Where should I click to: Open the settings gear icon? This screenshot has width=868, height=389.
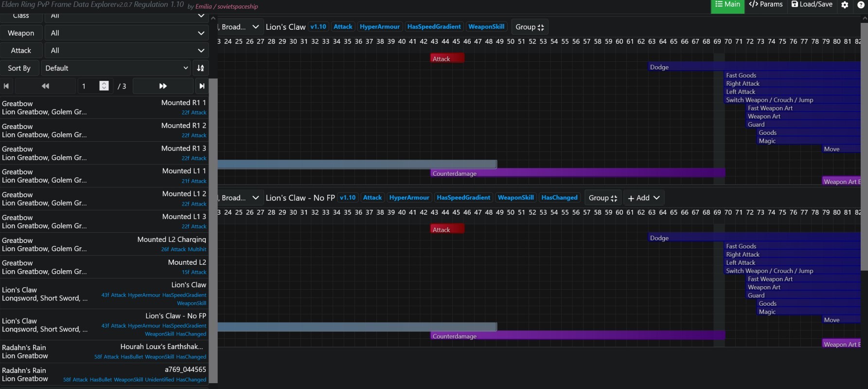(845, 5)
